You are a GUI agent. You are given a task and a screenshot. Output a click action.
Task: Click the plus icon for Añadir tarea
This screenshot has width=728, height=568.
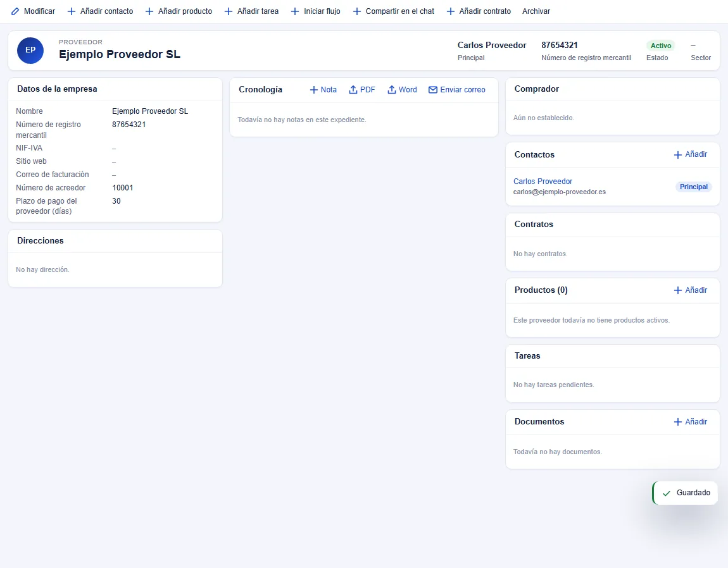pos(229,11)
